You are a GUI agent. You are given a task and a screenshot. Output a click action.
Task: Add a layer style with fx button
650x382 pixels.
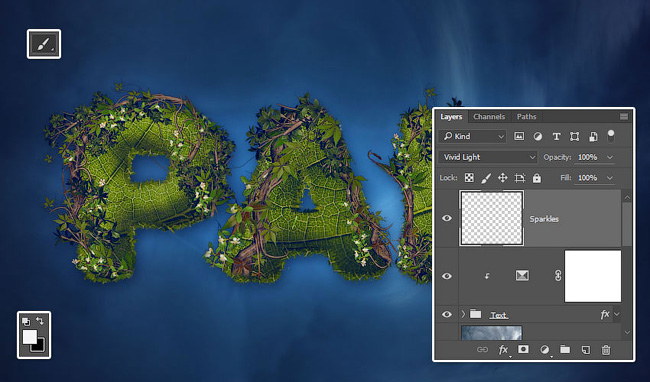pos(503,350)
